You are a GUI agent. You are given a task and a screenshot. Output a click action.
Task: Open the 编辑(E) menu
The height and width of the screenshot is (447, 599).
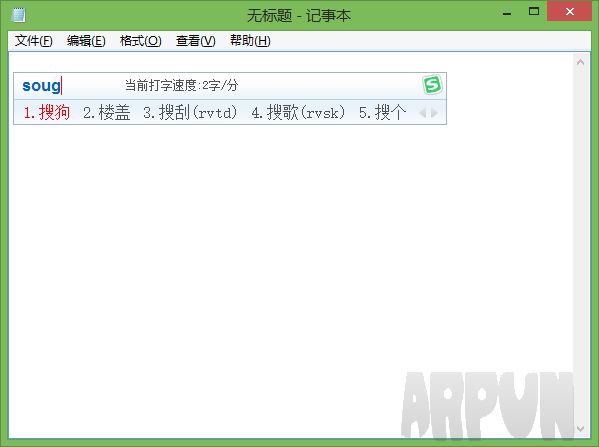click(86, 40)
